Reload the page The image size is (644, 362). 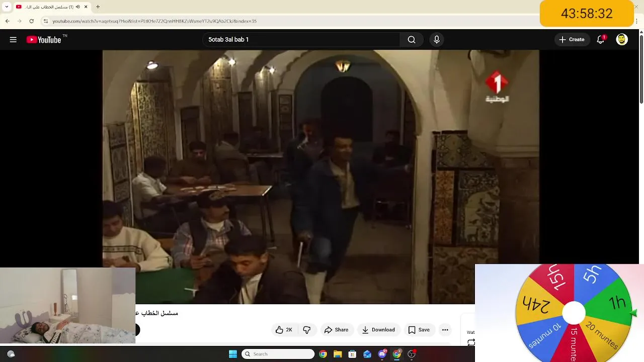32,21
